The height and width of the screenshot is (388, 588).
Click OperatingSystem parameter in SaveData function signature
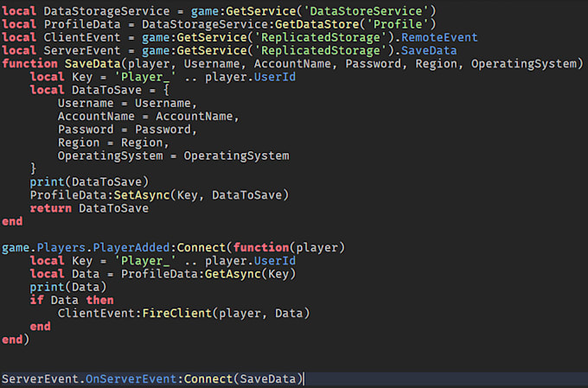(523, 64)
